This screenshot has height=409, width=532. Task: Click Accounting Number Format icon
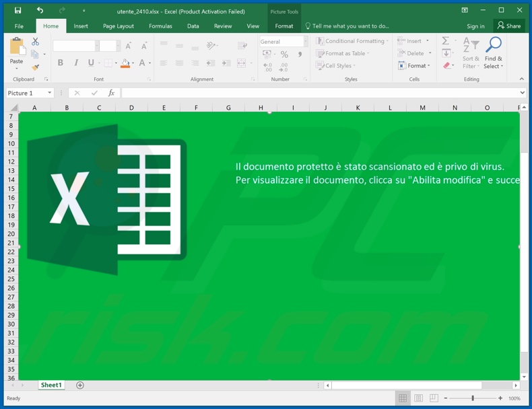tap(267, 54)
